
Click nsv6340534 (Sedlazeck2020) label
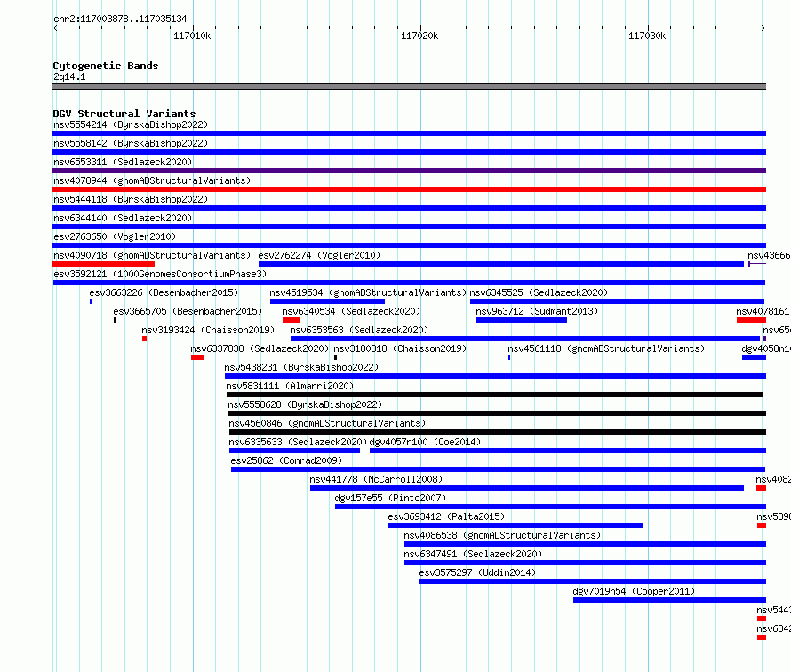[351, 311]
